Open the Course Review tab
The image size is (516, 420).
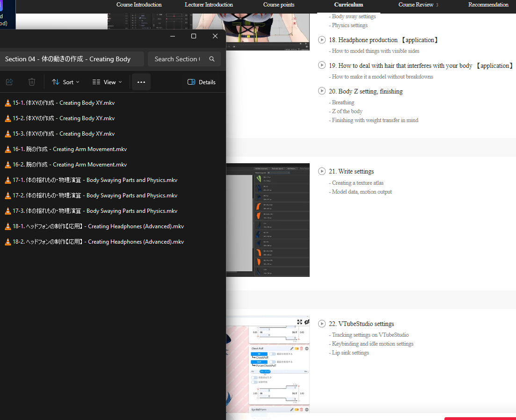coord(418,5)
